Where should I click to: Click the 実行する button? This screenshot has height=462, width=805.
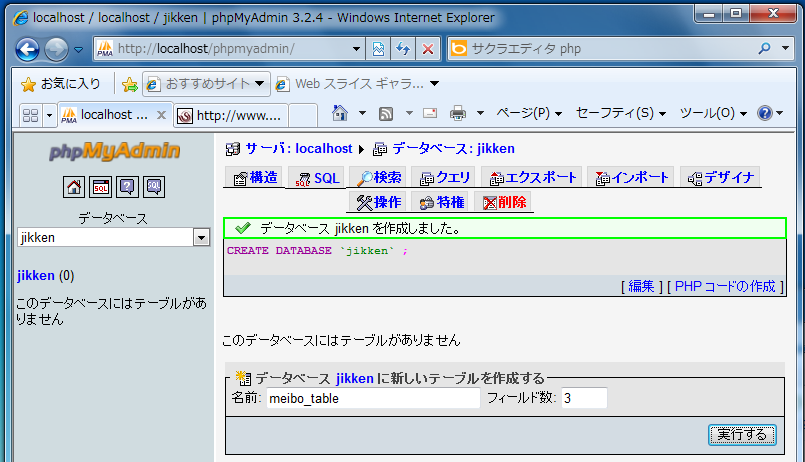coord(742,434)
